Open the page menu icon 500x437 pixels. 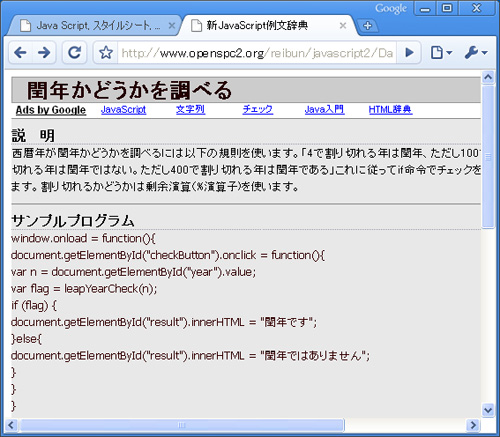pyautogui.click(x=441, y=52)
